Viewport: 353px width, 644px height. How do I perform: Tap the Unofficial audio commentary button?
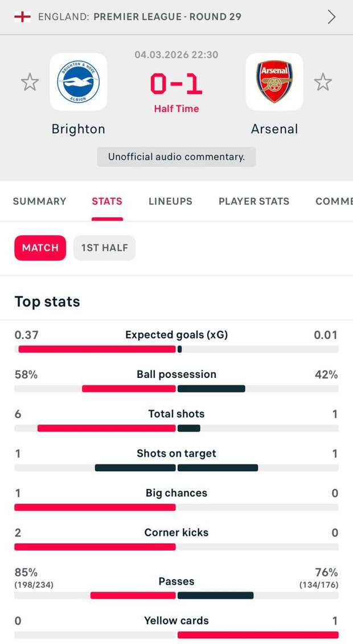(176, 157)
